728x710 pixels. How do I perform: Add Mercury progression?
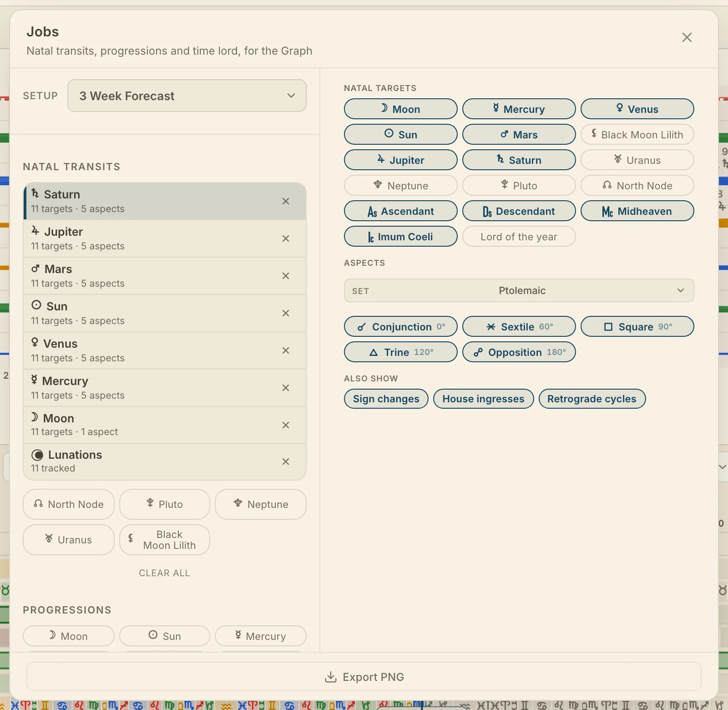click(261, 636)
